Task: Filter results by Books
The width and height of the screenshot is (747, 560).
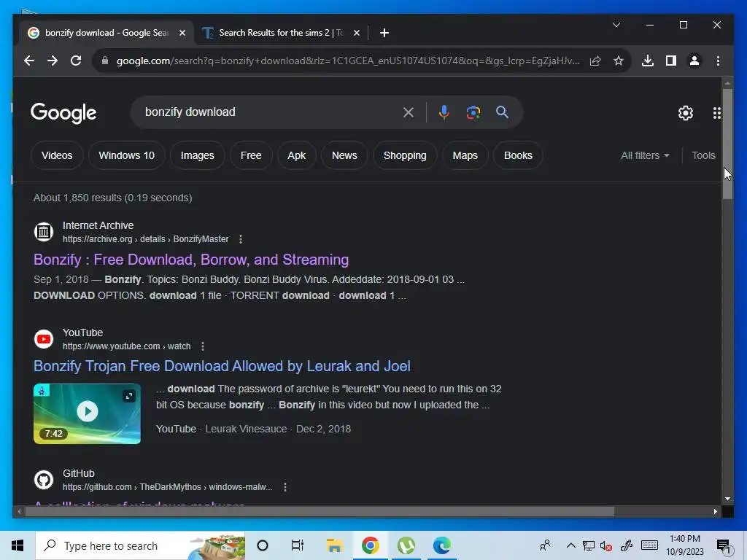Action: pyautogui.click(x=518, y=156)
